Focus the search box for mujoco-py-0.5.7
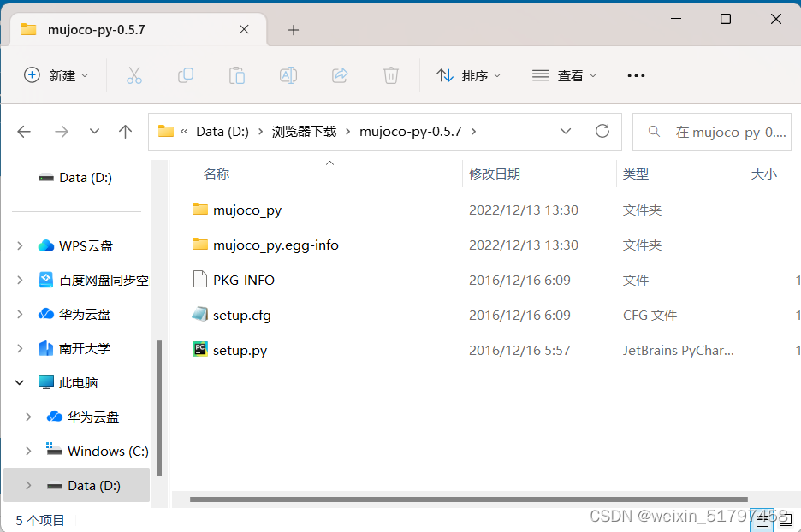The image size is (801, 532). coord(712,132)
